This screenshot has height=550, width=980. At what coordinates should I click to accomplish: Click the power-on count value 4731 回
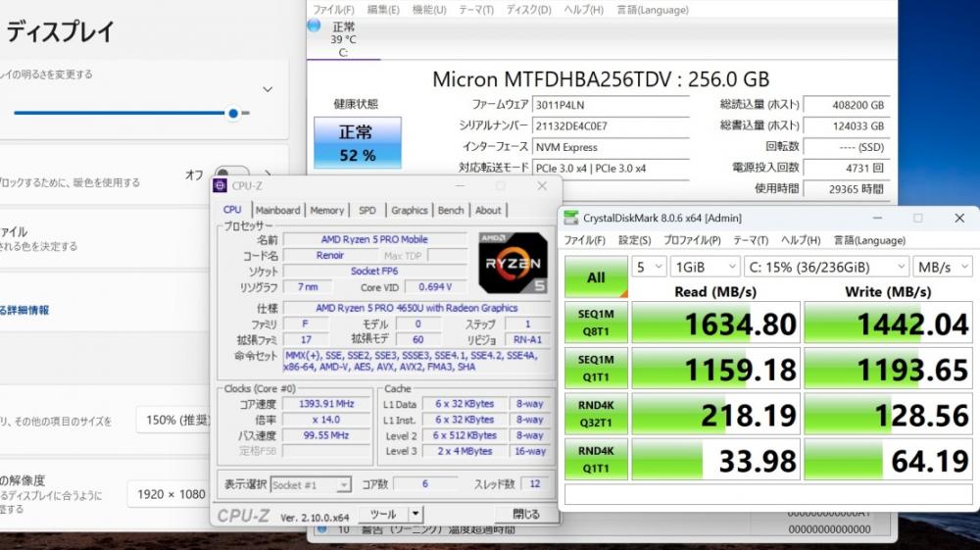click(846, 168)
